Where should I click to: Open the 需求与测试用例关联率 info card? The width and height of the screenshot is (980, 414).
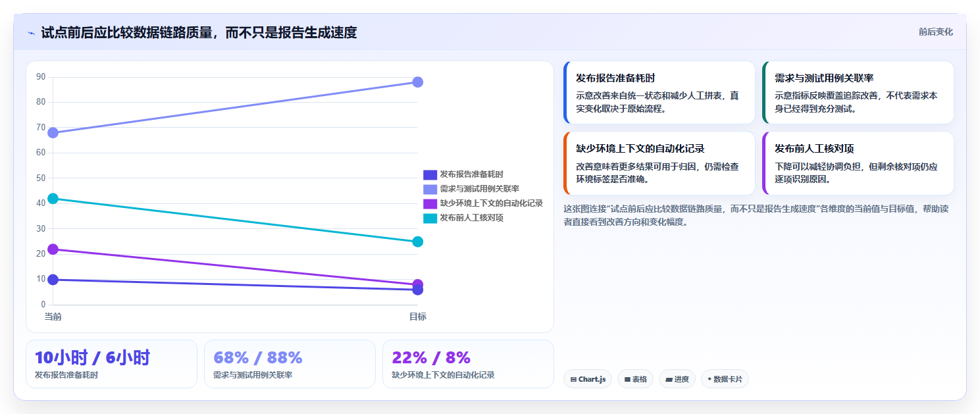pyautogui.click(x=858, y=93)
